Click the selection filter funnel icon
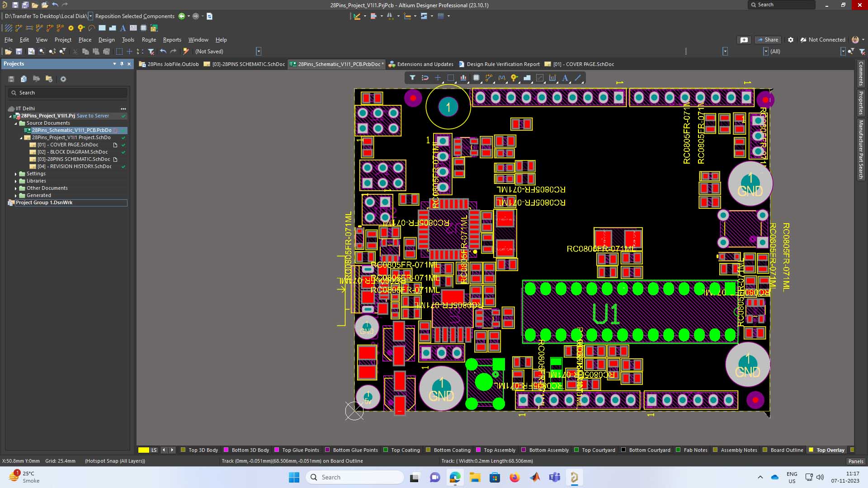Screen dimensions: 868x488 (x=412, y=78)
